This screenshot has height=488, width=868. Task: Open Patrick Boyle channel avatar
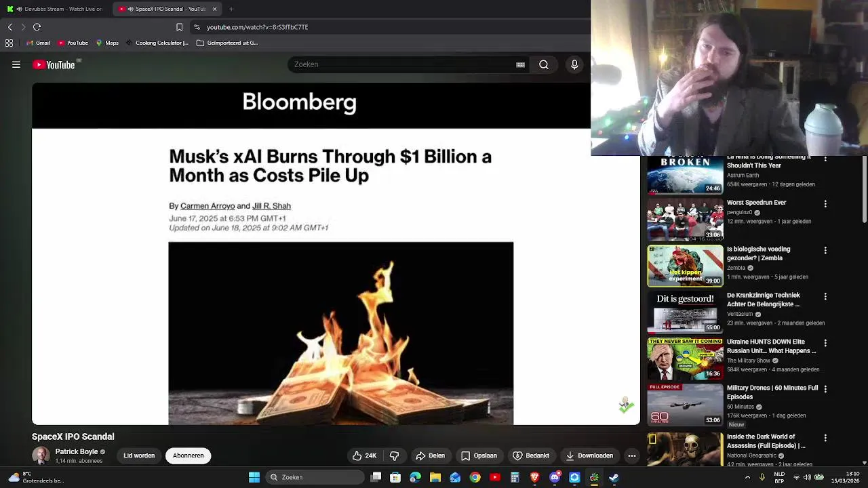point(41,455)
